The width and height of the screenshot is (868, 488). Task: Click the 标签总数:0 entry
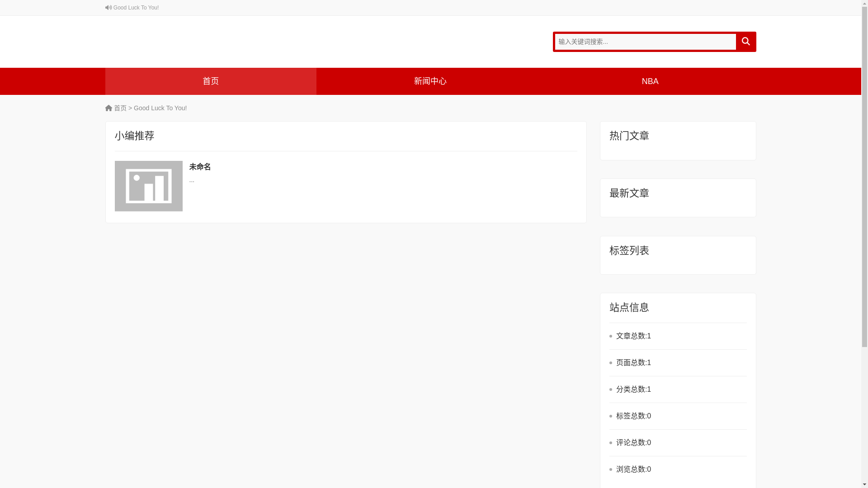pyautogui.click(x=678, y=416)
